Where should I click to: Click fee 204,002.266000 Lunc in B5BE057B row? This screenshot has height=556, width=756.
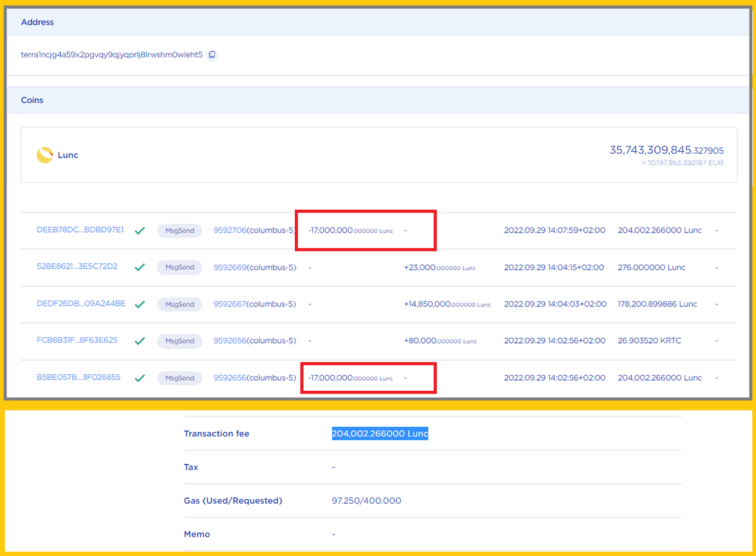(x=660, y=378)
